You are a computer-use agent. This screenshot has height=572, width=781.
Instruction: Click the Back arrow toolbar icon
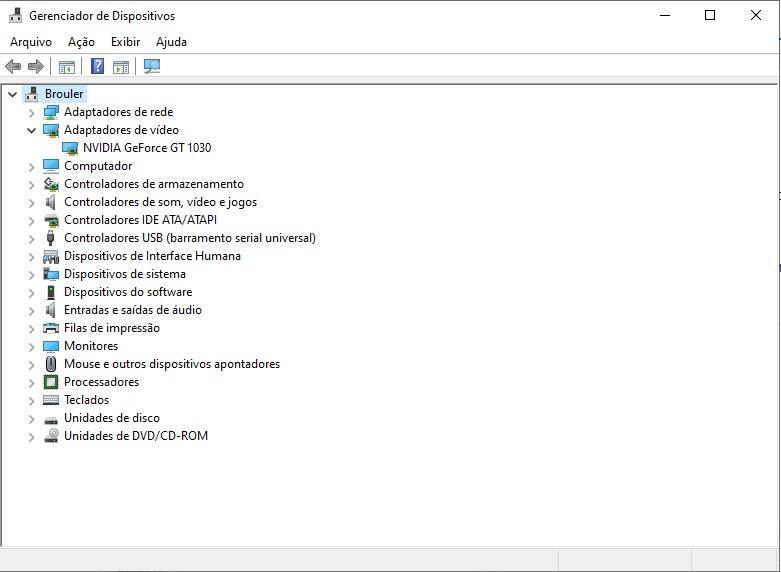pos(13,66)
